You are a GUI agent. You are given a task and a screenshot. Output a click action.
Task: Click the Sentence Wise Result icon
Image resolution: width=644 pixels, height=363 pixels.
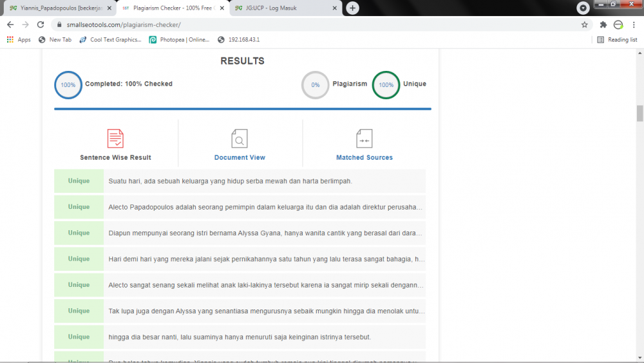tap(115, 138)
